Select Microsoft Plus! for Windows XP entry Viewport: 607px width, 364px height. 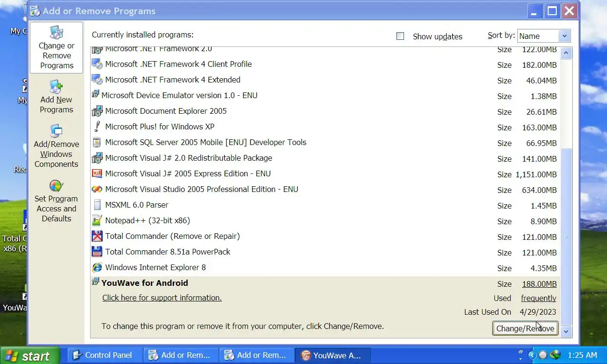pyautogui.click(x=325, y=127)
